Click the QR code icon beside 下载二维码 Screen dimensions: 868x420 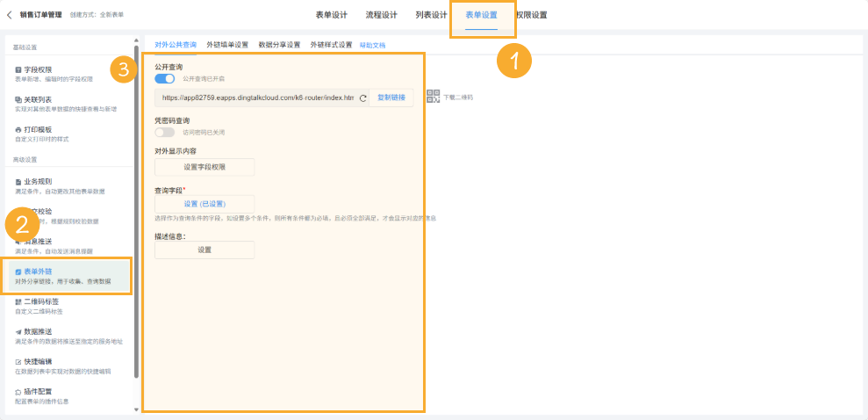[434, 97]
